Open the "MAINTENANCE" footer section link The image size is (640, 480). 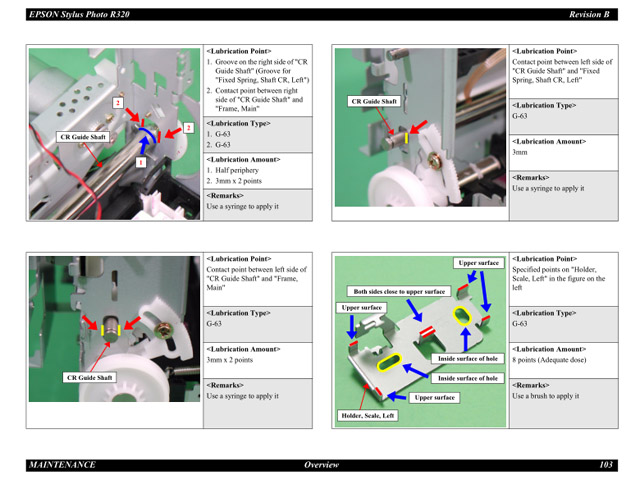(x=62, y=465)
